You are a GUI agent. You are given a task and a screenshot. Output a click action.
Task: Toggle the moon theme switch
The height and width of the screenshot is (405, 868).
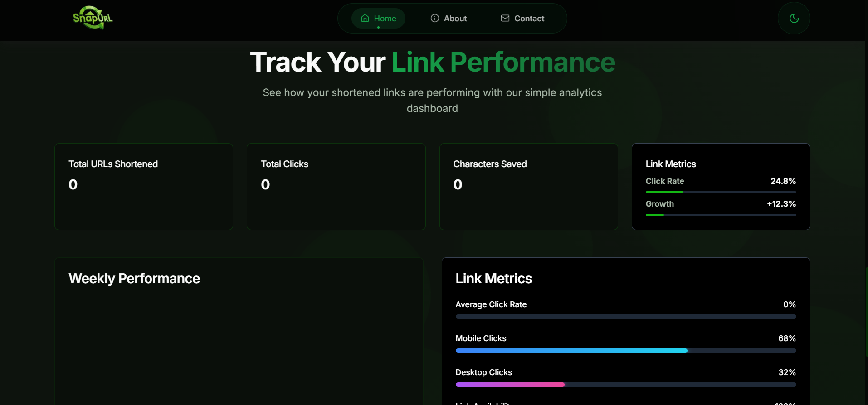pos(794,18)
